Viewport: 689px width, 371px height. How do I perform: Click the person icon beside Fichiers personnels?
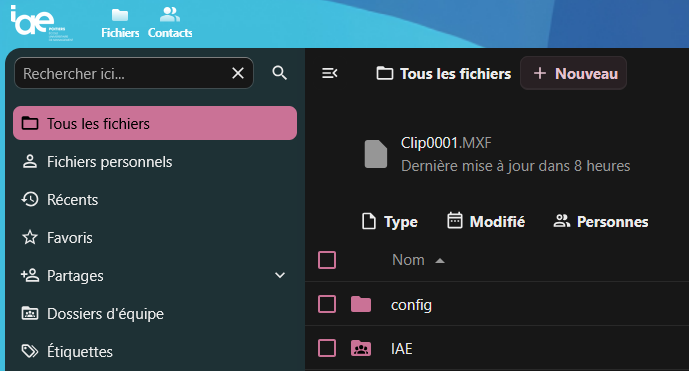click(x=30, y=161)
